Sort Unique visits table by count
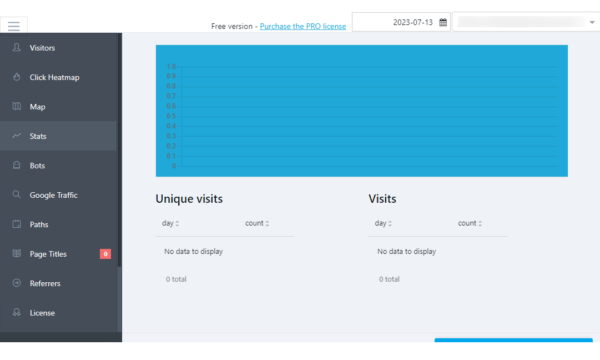Viewport: 600px width, 360px height. (257, 223)
